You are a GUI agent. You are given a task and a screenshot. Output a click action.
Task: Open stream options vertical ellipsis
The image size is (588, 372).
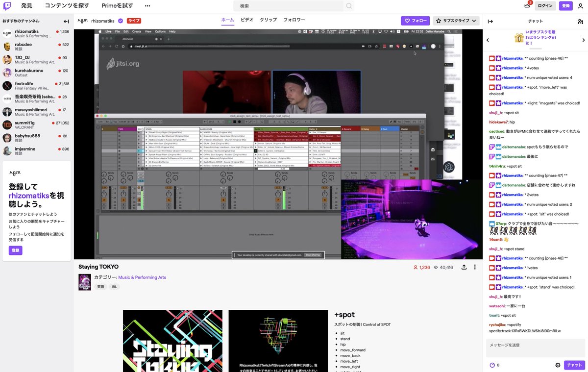(474, 267)
